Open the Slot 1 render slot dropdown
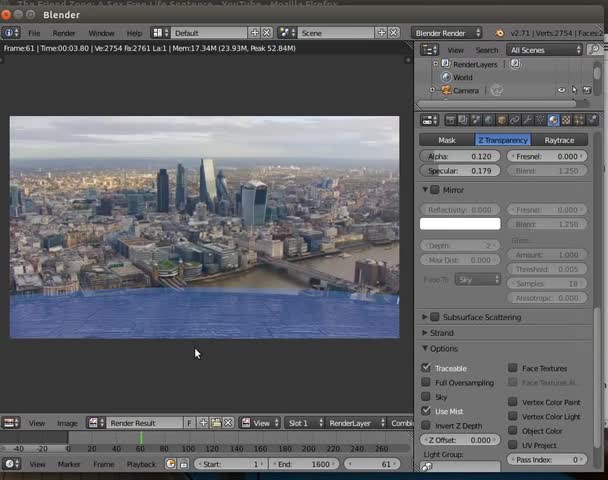The image size is (608, 480). tap(305, 423)
